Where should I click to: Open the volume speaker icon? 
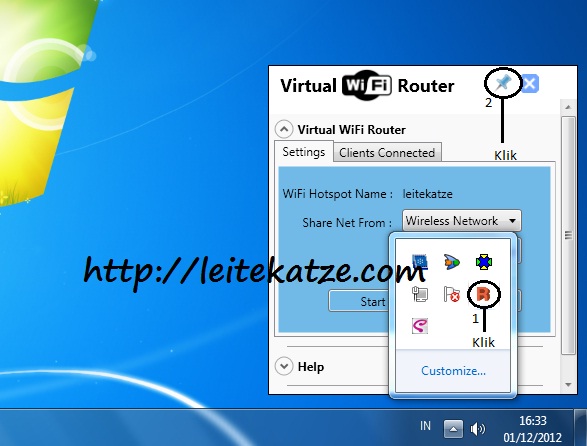tap(478, 428)
